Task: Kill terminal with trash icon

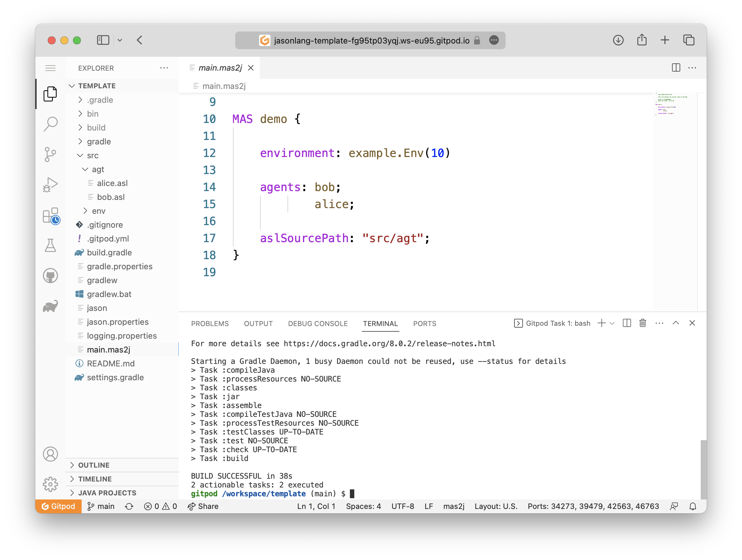Action: pos(643,323)
